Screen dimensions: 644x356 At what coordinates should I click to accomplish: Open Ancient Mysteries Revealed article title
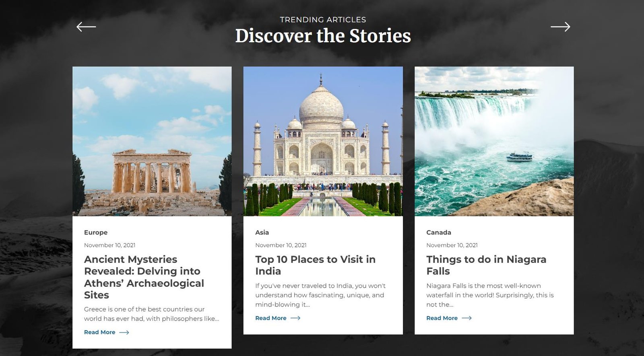pyautogui.click(x=144, y=277)
